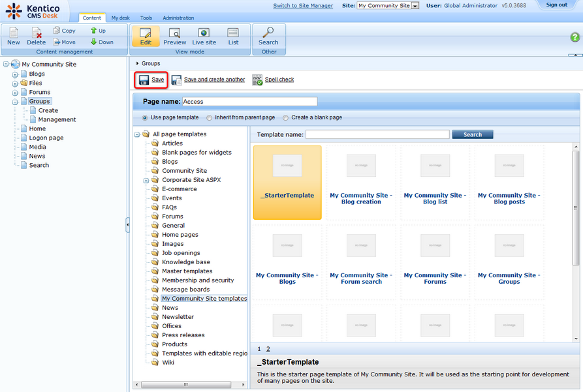Screen dimensions: 583x392
Task: Click the Page name input field
Action: pos(250,102)
